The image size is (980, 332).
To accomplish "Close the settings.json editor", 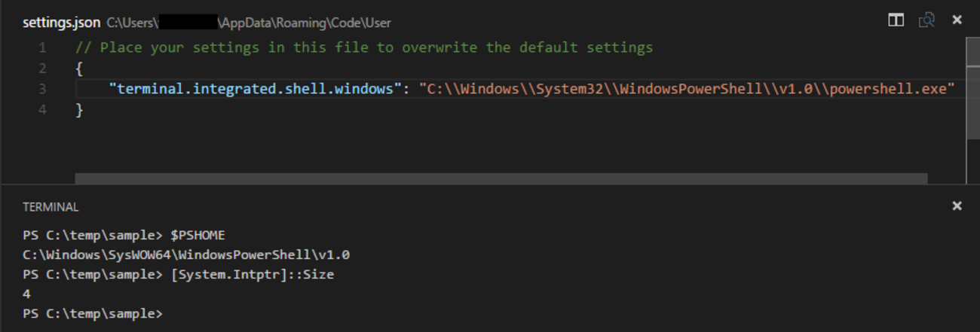I will 957,20.
